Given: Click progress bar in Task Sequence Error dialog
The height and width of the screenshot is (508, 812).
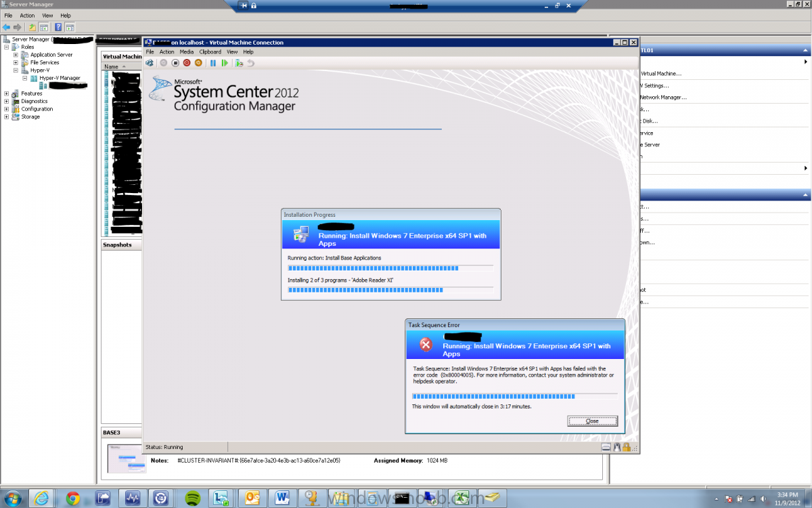Looking at the screenshot, I should coord(514,396).
